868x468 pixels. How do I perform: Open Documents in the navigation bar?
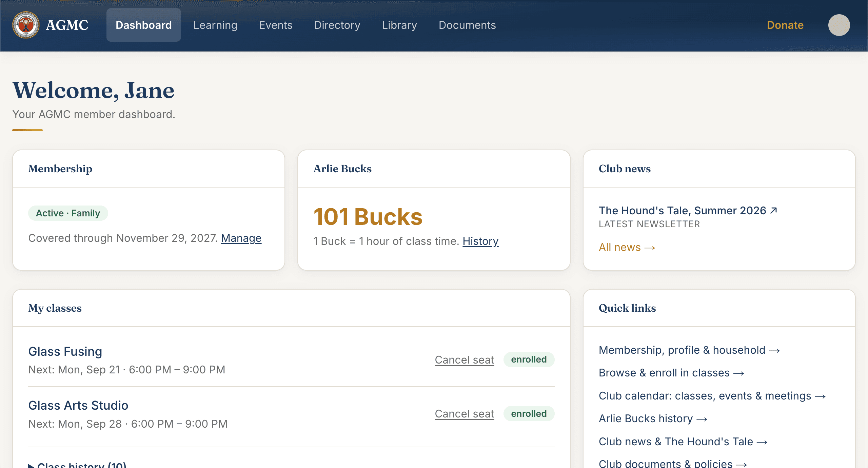point(467,25)
